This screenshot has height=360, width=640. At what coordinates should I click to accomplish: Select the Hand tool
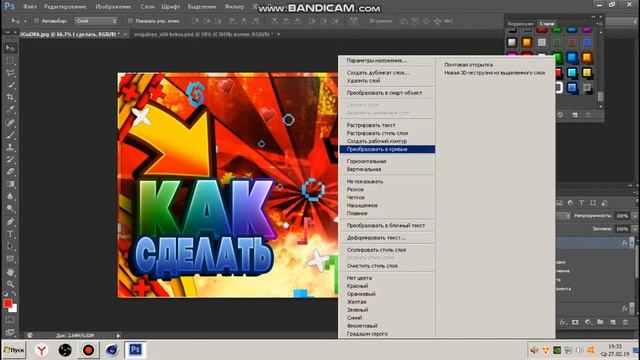coord(10,272)
